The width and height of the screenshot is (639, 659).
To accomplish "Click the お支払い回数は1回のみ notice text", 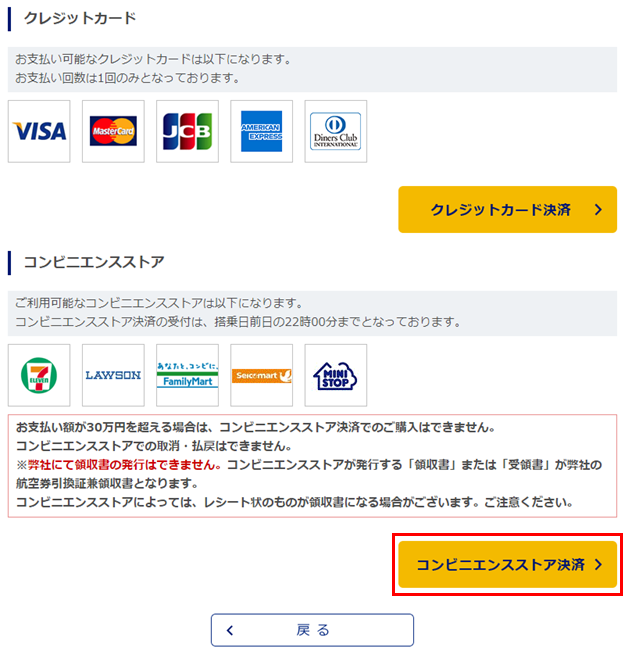I will [127, 78].
